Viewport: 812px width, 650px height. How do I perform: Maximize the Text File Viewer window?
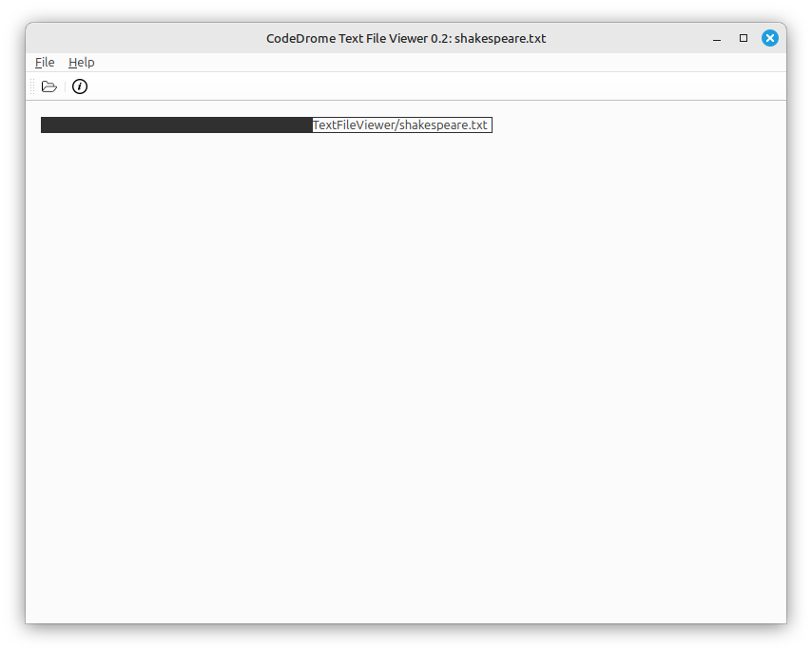tap(744, 38)
